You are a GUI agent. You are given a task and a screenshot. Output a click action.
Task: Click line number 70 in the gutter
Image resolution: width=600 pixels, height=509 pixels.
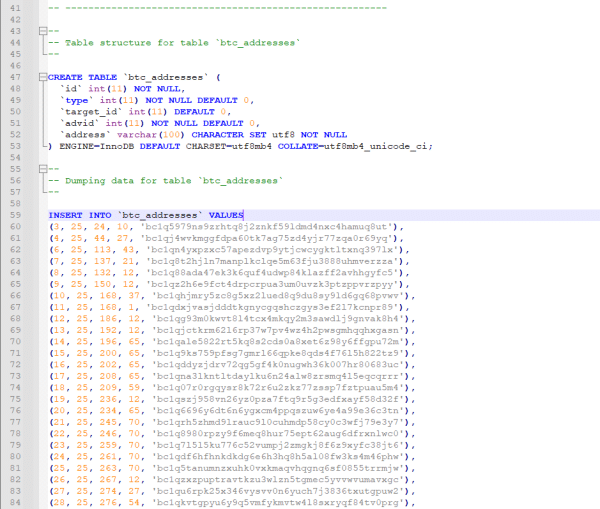click(15, 339)
